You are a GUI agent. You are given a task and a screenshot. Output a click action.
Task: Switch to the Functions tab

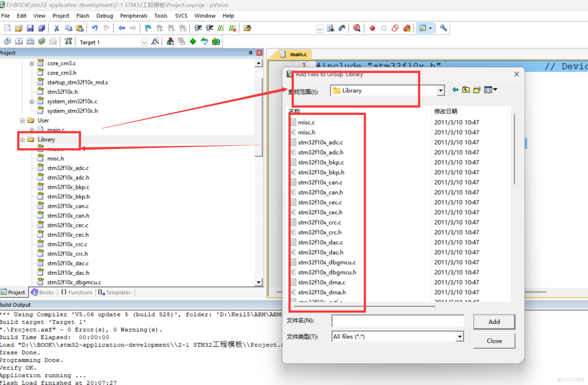pos(77,292)
